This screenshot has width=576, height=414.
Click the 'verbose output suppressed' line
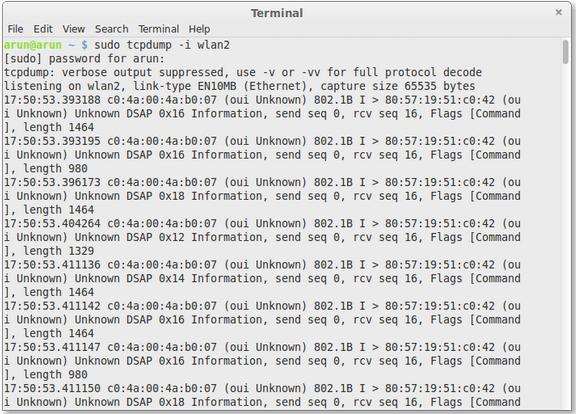click(x=243, y=72)
